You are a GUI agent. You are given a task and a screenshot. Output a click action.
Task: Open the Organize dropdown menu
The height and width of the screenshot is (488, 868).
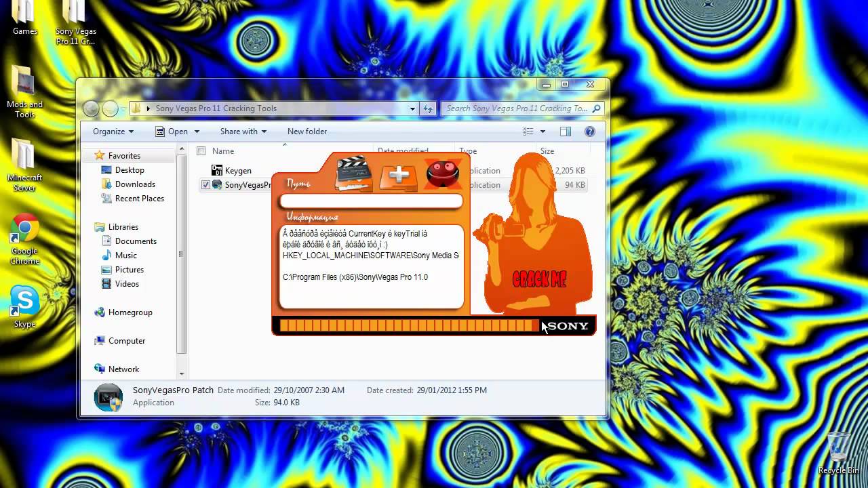[113, 131]
